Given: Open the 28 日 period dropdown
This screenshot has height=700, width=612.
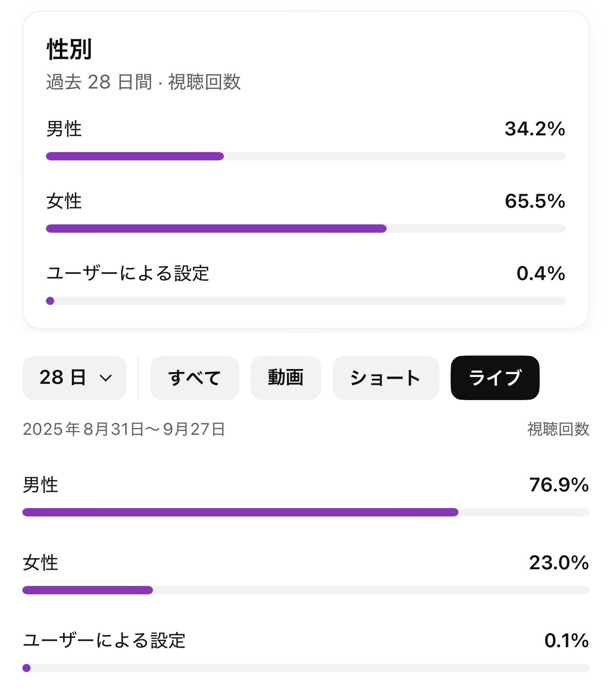Looking at the screenshot, I should click(x=74, y=378).
